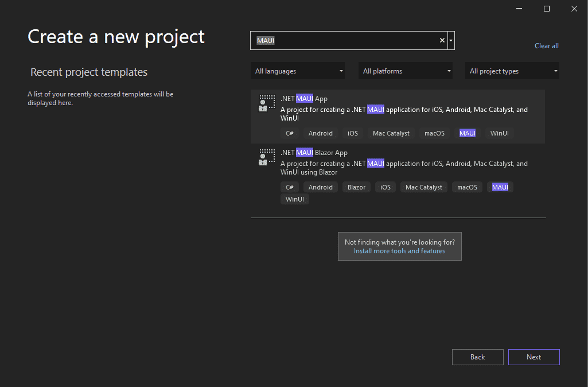Maximize the Create a new project window
This screenshot has height=387, width=588.
pos(547,9)
